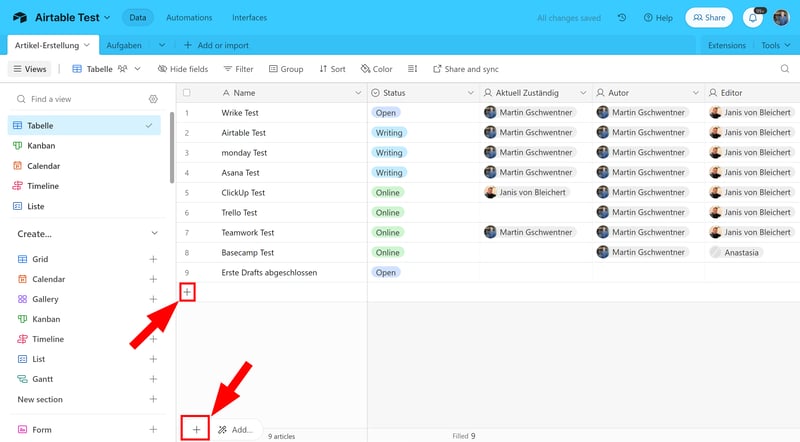Click the Find a view search field

82,99
